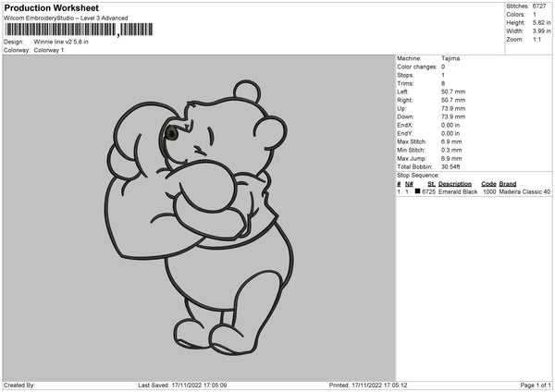Click the black thread color swatch

point(417,191)
